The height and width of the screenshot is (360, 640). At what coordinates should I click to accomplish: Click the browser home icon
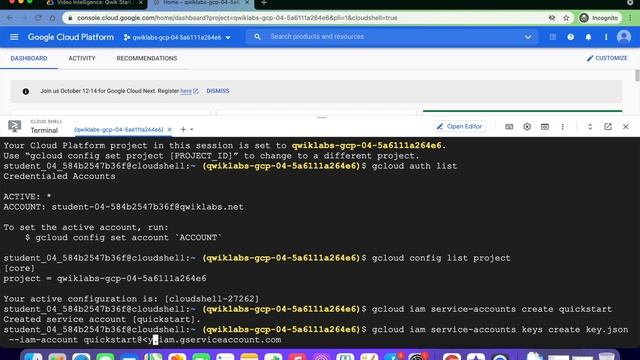pos(52,18)
